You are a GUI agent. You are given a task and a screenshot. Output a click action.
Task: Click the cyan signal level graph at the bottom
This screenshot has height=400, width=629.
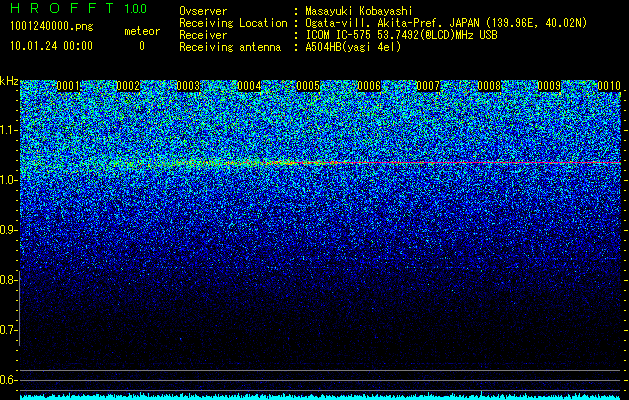[x=321, y=396]
